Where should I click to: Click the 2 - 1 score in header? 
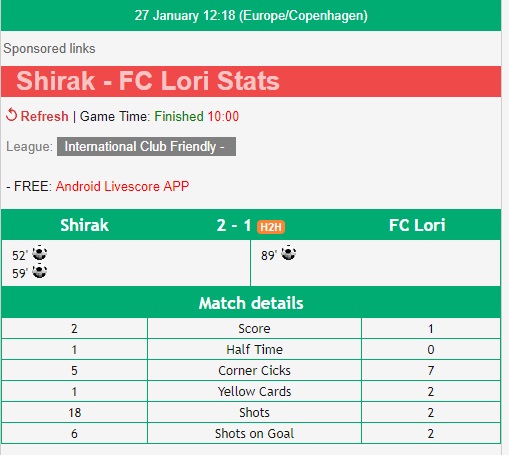coord(234,225)
